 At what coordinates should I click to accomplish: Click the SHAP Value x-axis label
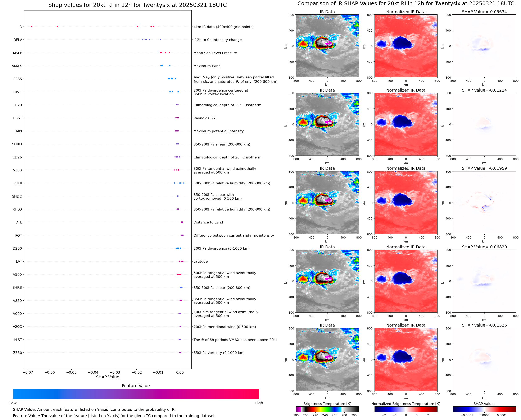click(x=108, y=377)
